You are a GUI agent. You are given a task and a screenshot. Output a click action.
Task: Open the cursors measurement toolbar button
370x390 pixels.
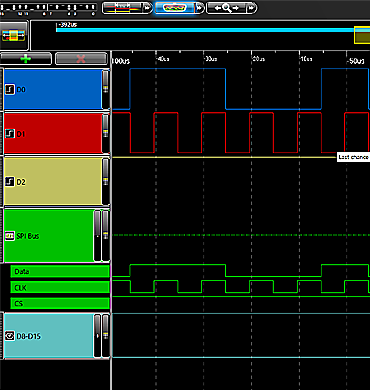tap(123, 8)
